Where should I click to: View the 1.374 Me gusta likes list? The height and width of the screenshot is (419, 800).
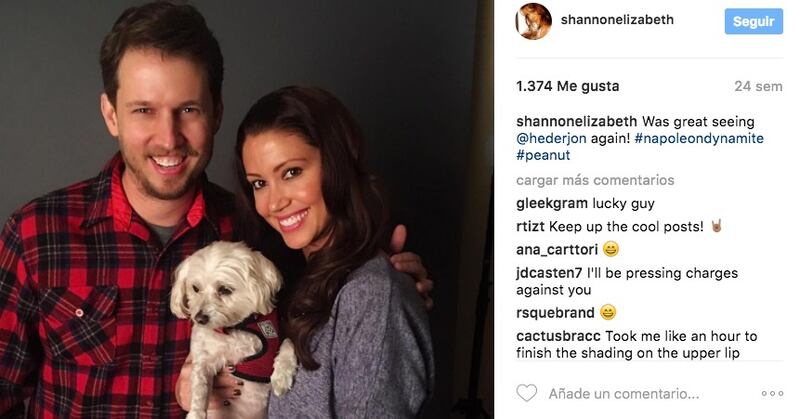pyautogui.click(x=567, y=86)
